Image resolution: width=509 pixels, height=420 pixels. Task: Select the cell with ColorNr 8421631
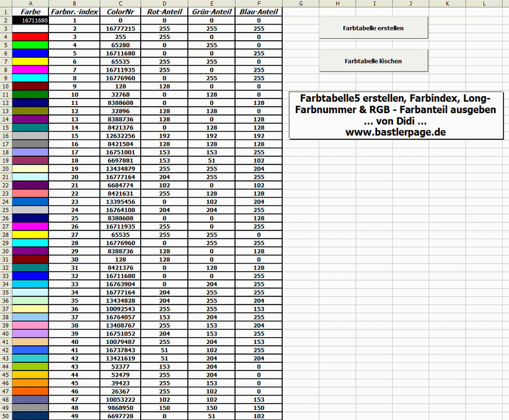point(121,193)
